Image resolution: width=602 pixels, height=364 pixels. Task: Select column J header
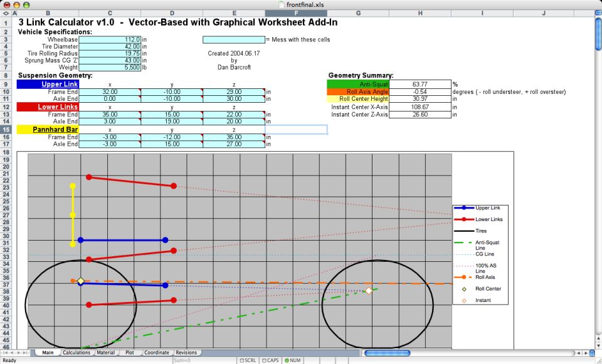coord(544,13)
